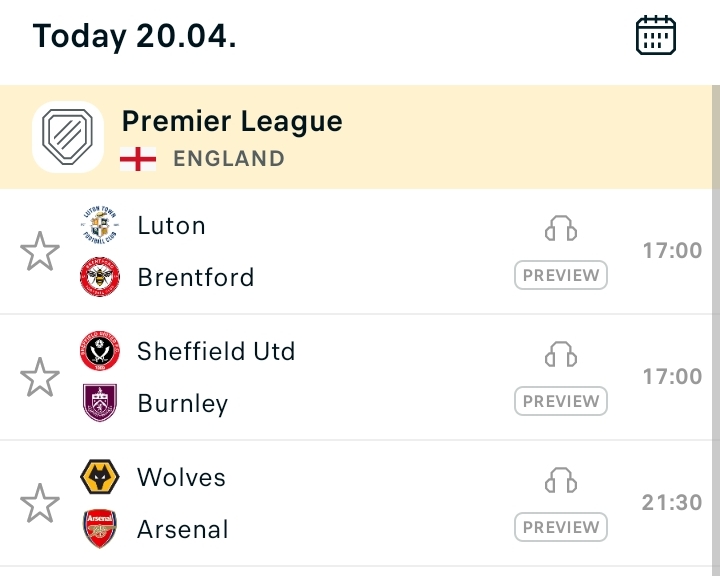Open PREVIEW for Sheffield Utd vs Burnley
The height and width of the screenshot is (576, 720).
click(561, 401)
